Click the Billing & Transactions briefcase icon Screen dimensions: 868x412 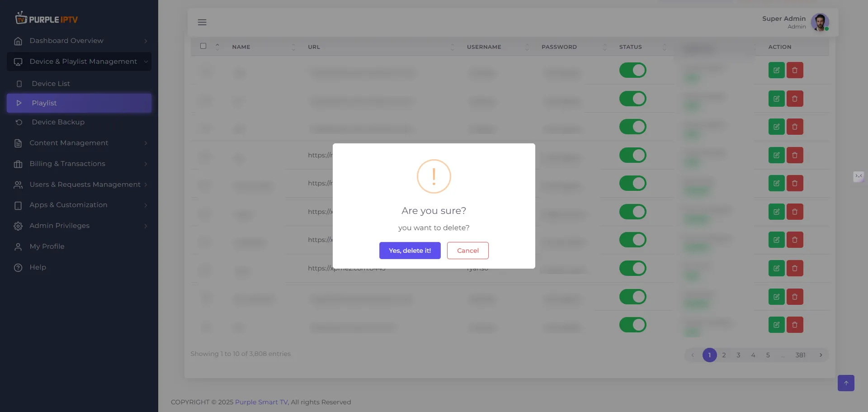click(x=18, y=164)
